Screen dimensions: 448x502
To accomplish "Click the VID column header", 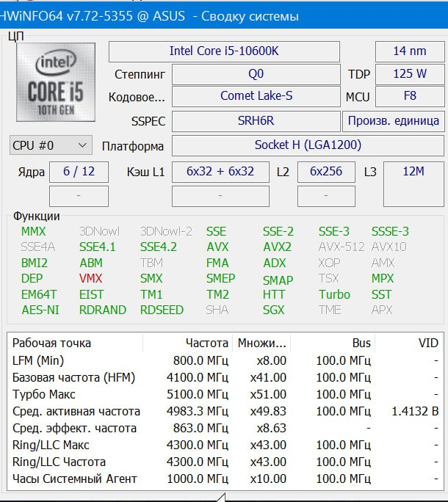I will [409, 343].
